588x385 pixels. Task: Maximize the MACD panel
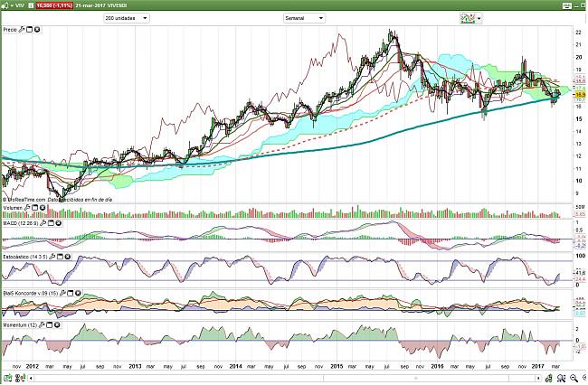click(51, 223)
